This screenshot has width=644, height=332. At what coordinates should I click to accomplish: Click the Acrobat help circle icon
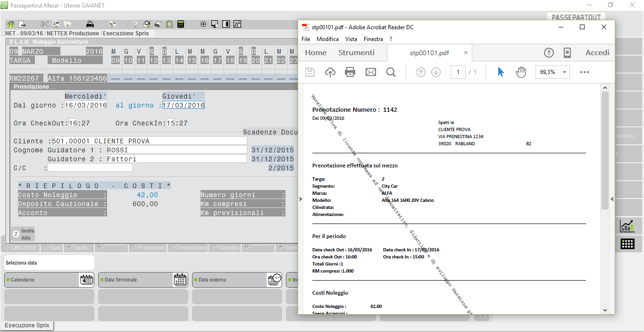549,53
